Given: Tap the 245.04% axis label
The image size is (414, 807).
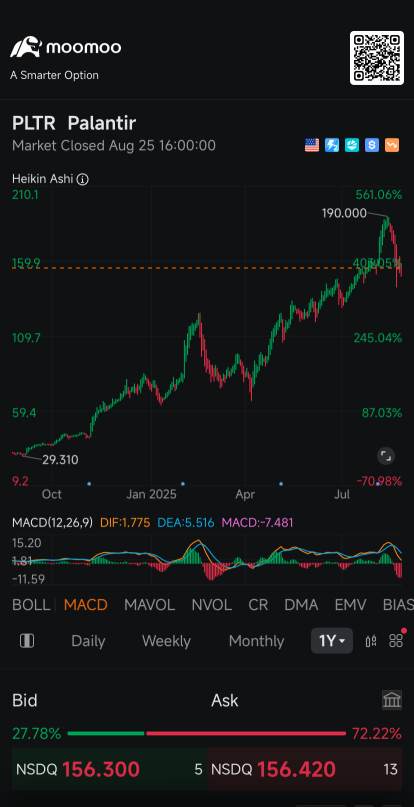Looking at the screenshot, I should [x=377, y=338].
